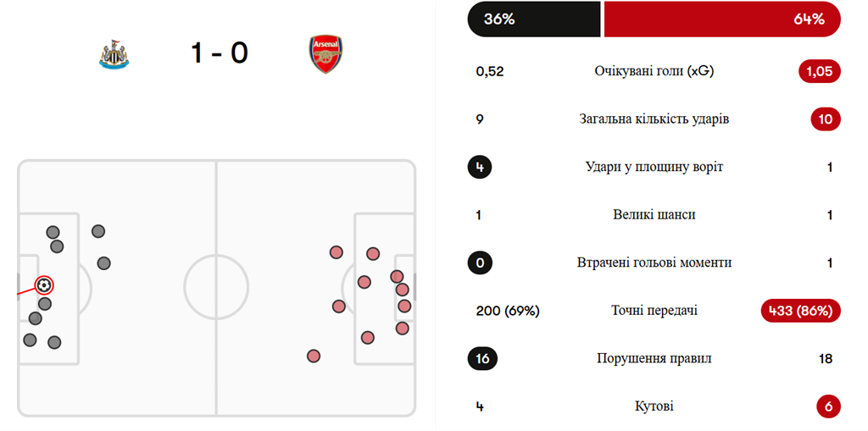Click the center circle on the pitch map

tap(216, 288)
